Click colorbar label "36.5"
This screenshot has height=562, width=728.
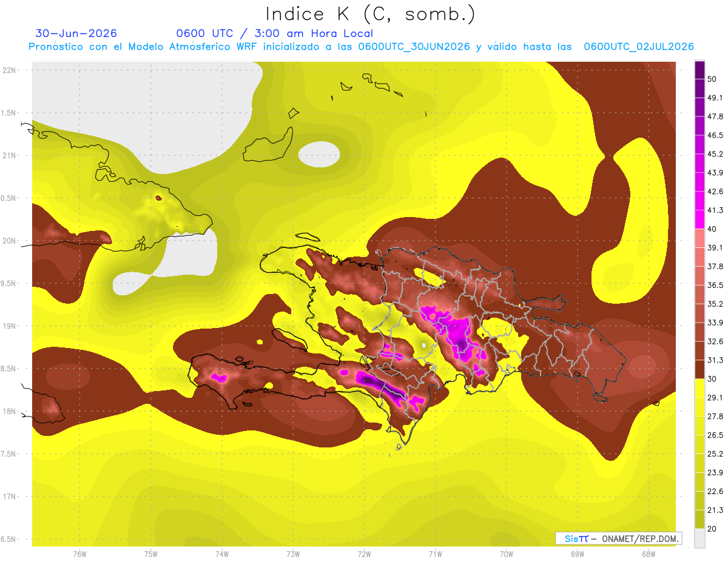(715, 285)
